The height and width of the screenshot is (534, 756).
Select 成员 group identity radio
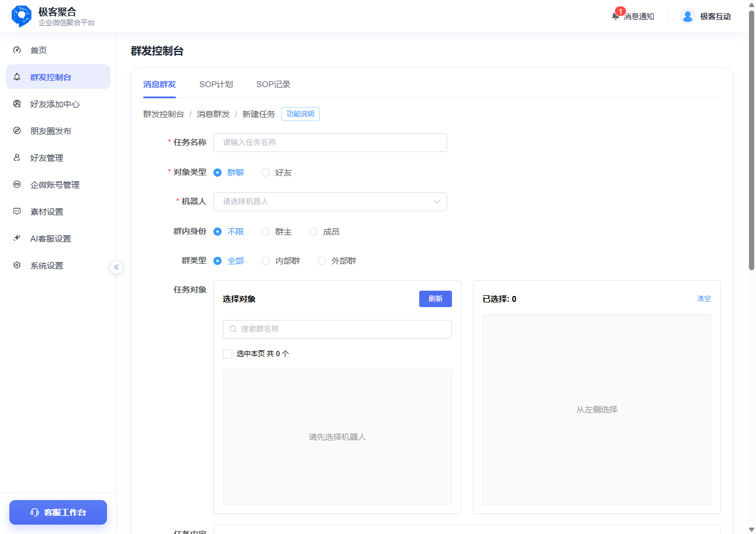(313, 232)
